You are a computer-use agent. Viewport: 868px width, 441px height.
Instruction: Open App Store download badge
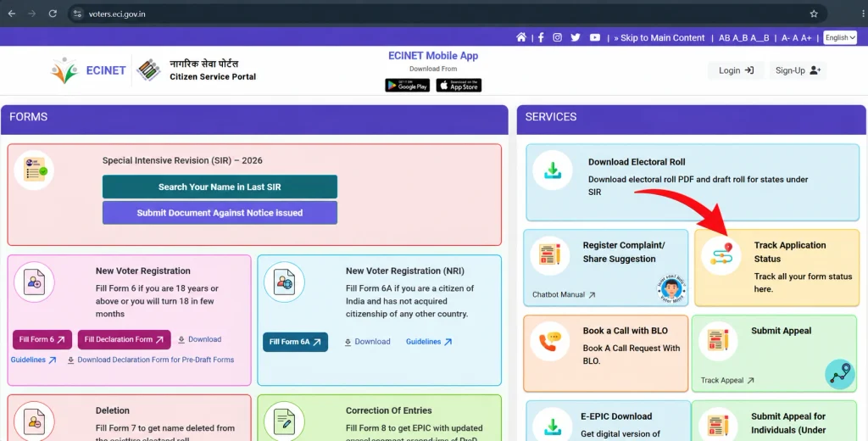click(459, 86)
